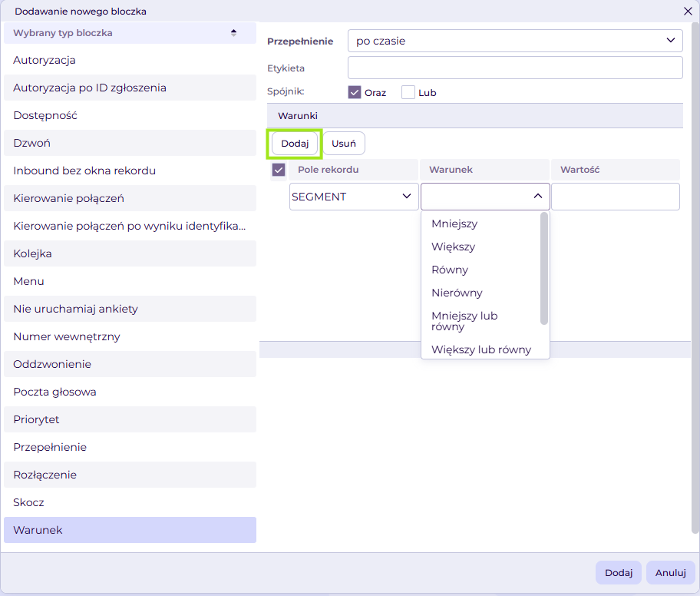This screenshot has height=596, width=700.
Task: Click the Etykieta input field
Action: pyautogui.click(x=515, y=68)
